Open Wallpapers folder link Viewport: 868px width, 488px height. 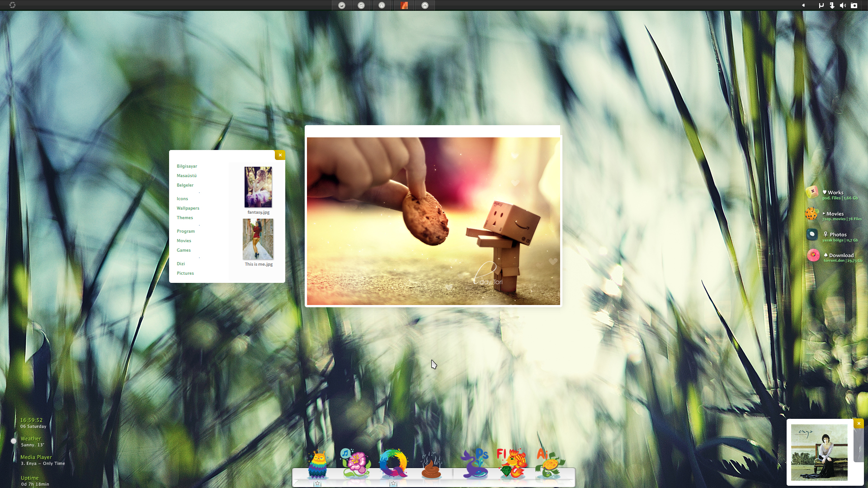[188, 208]
